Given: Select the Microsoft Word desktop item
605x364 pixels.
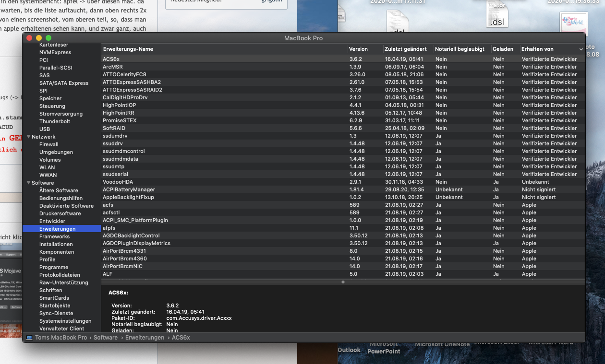Looking at the screenshot, I should click(551, 342).
